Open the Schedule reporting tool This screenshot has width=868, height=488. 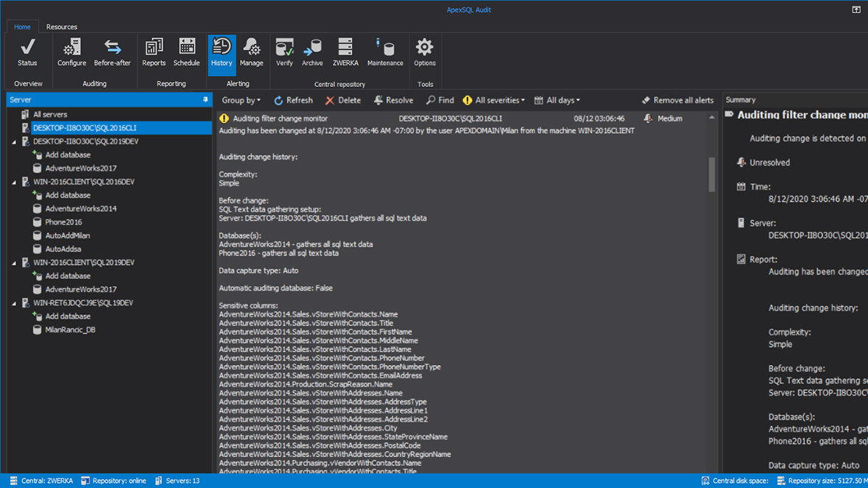(x=186, y=53)
